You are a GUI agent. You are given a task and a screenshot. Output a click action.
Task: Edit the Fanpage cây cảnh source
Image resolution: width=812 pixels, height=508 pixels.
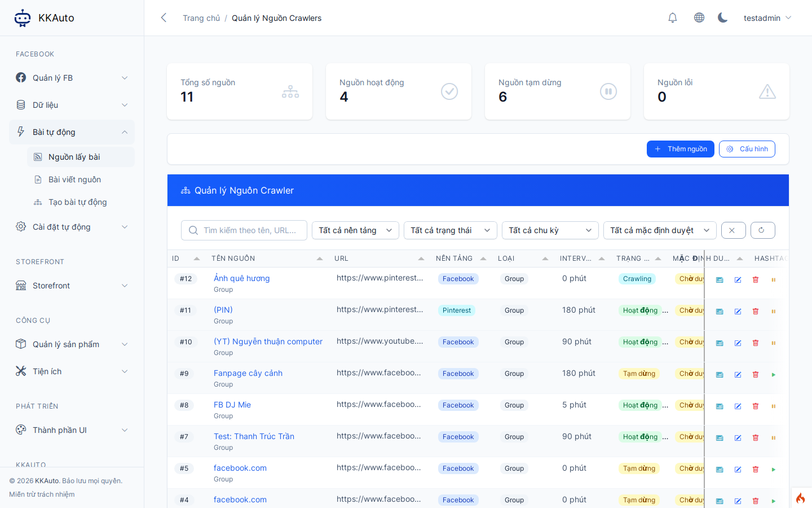tap(738, 375)
